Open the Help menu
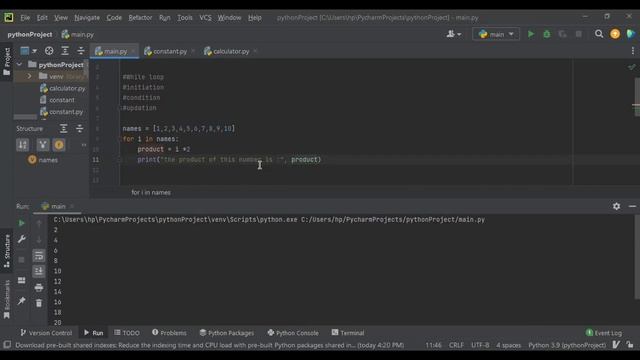 click(255, 18)
